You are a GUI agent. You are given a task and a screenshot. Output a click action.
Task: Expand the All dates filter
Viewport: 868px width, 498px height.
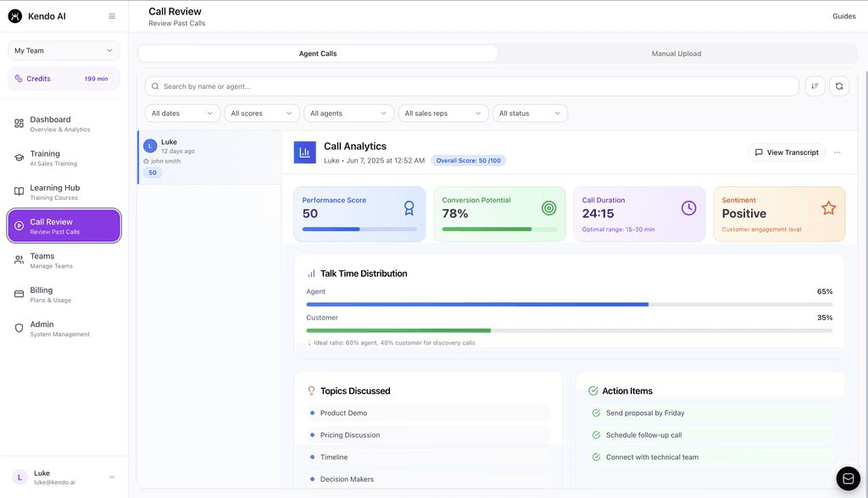(181, 113)
